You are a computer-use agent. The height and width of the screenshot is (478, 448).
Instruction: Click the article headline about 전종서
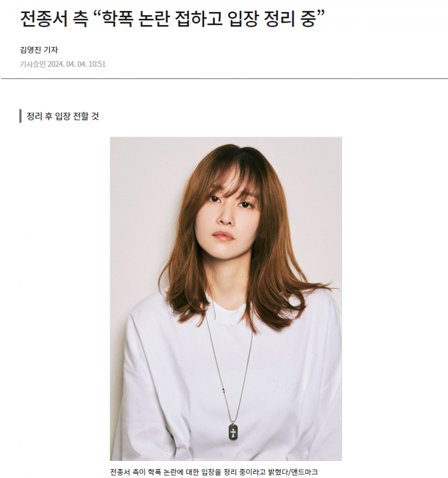pos(173,18)
